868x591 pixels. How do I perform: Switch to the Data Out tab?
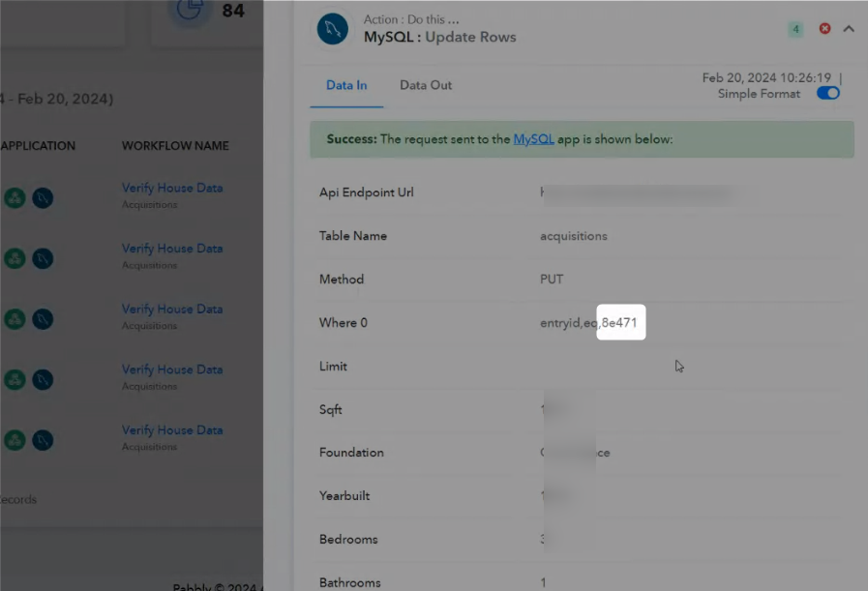426,85
